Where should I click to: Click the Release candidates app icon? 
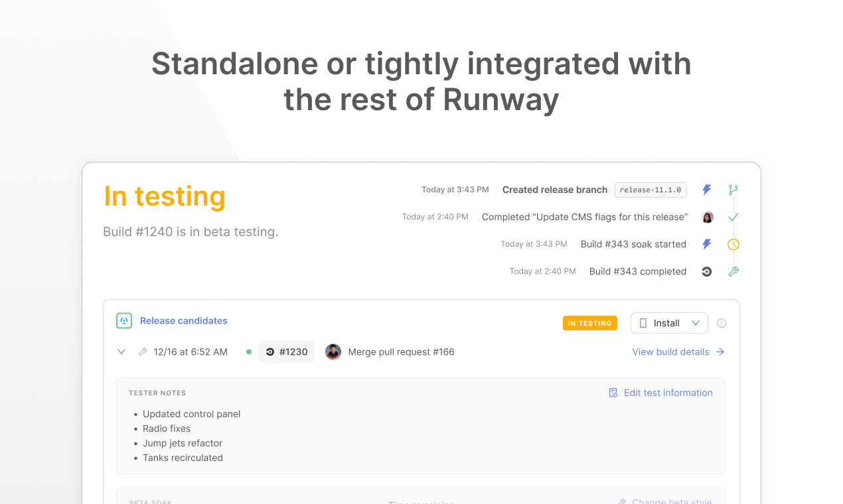[x=124, y=321]
